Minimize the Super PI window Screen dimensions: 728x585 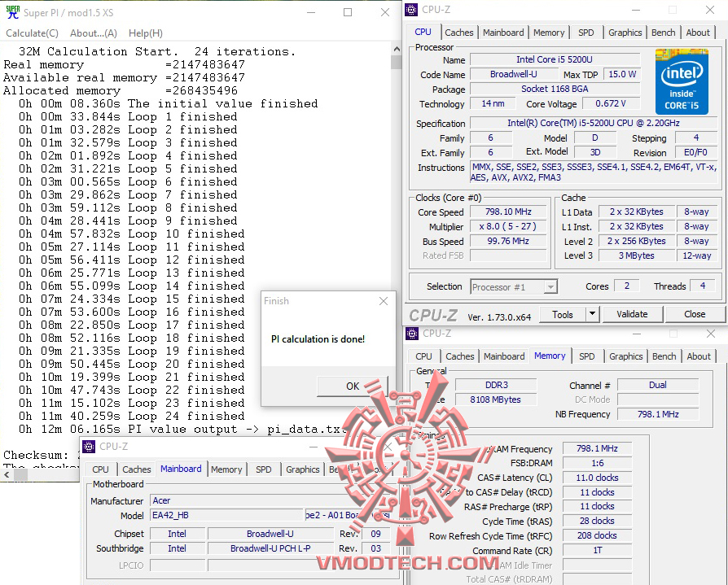click(311, 12)
